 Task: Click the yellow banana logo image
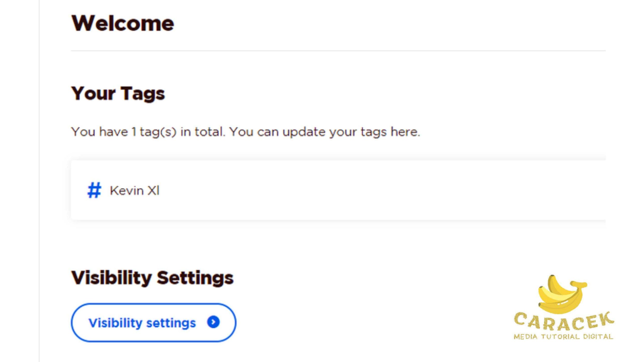coord(562,295)
